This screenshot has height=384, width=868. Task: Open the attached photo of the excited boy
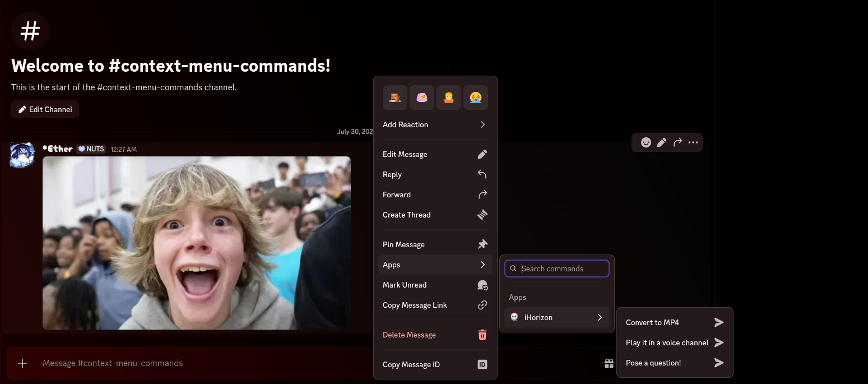click(x=197, y=243)
